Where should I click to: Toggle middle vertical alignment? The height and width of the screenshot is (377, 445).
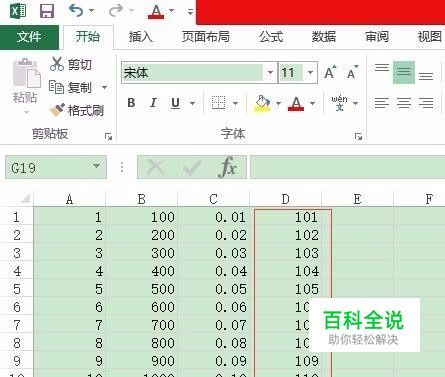click(x=404, y=72)
